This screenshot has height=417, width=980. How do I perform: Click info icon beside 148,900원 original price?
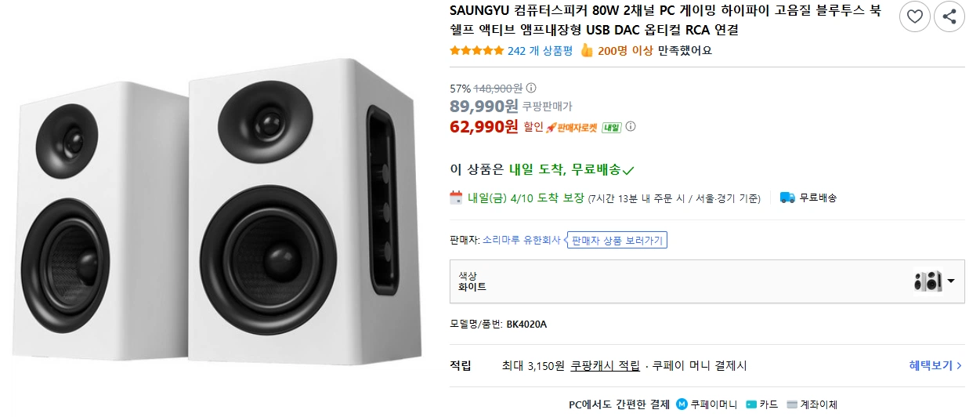[531, 88]
